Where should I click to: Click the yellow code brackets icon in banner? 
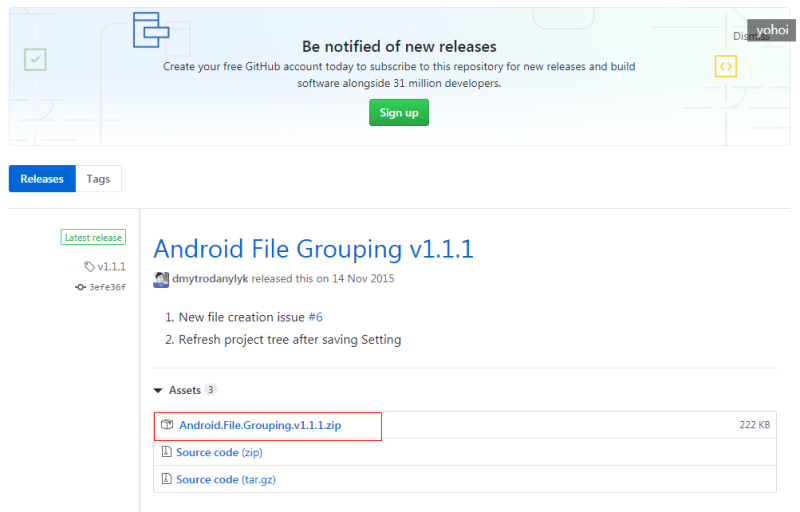pos(726,66)
